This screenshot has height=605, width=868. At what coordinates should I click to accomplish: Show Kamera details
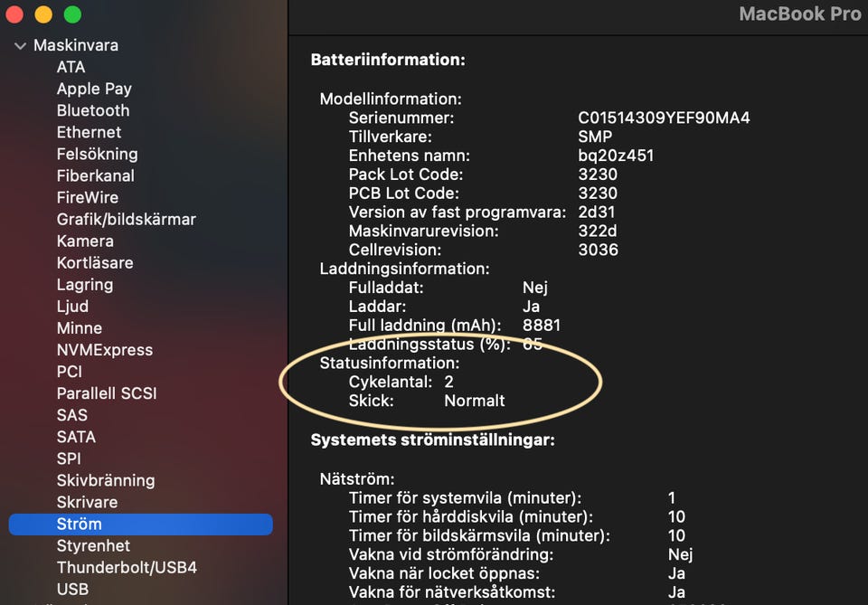click(85, 241)
